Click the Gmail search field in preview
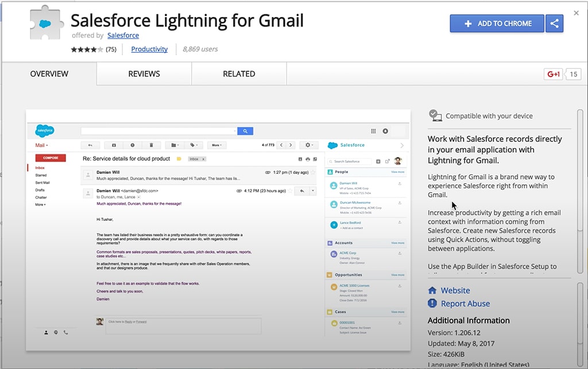This screenshot has width=588, height=369. tap(158, 131)
